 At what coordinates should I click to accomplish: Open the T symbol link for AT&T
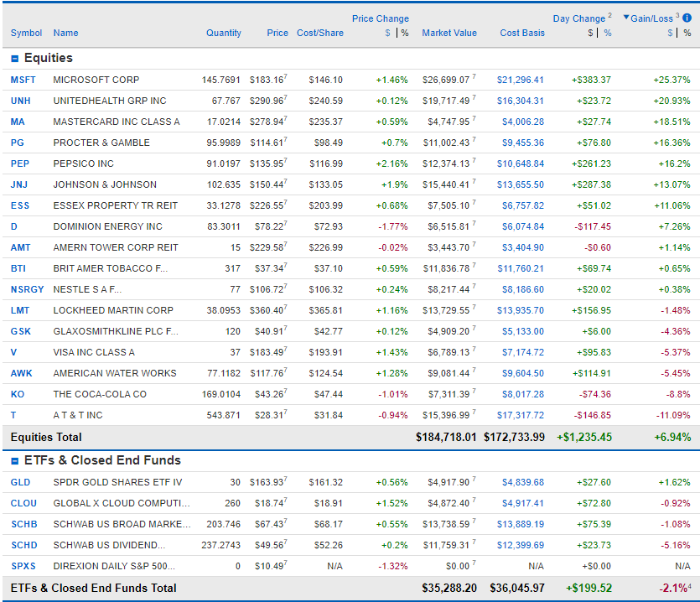pyautogui.click(x=13, y=416)
